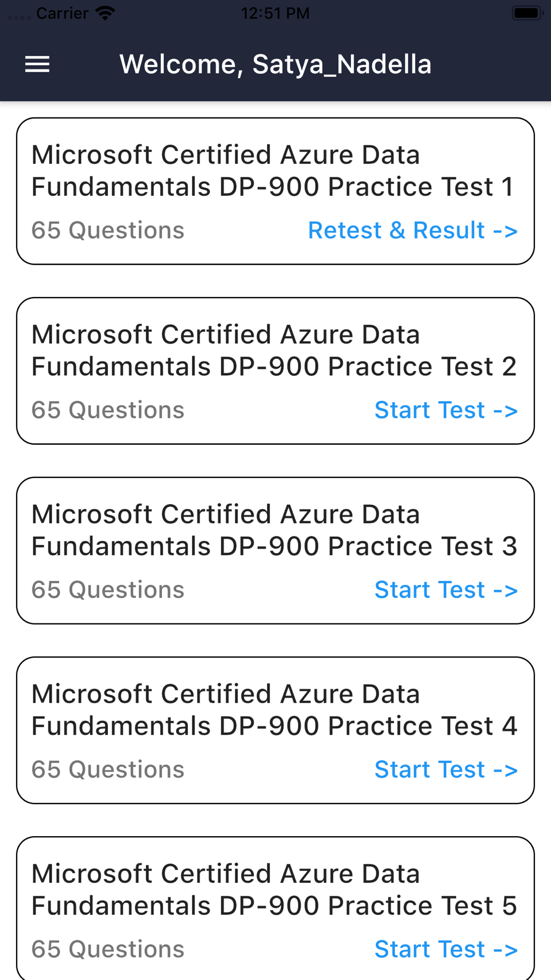
Task: Tap 65 Questions under Practice Test 4
Action: click(107, 769)
